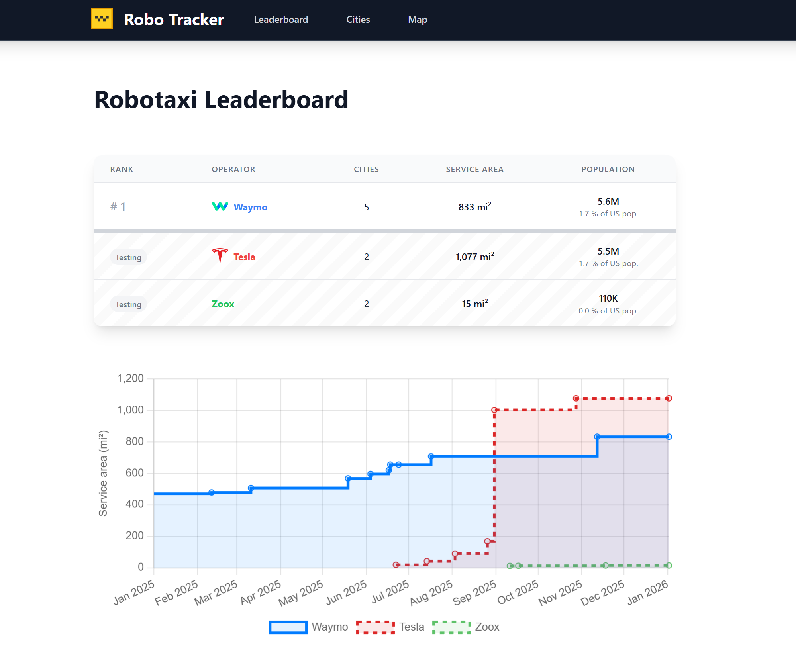796x672 pixels.
Task: Click Waymo's last data point on chart
Action: pyautogui.click(x=669, y=437)
